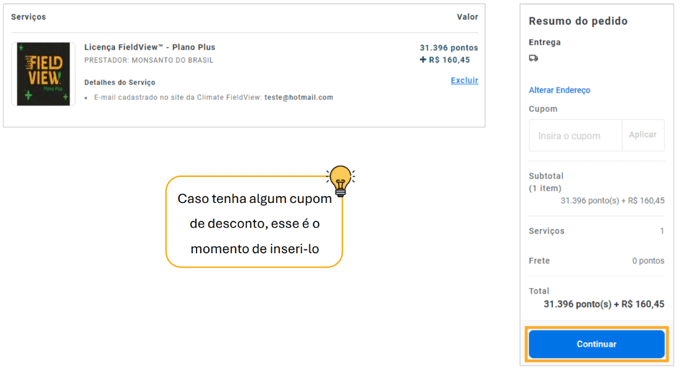The width and height of the screenshot is (688, 378).
Task: Open the Alterar Endereço link
Action: click(x=559, y=90)
